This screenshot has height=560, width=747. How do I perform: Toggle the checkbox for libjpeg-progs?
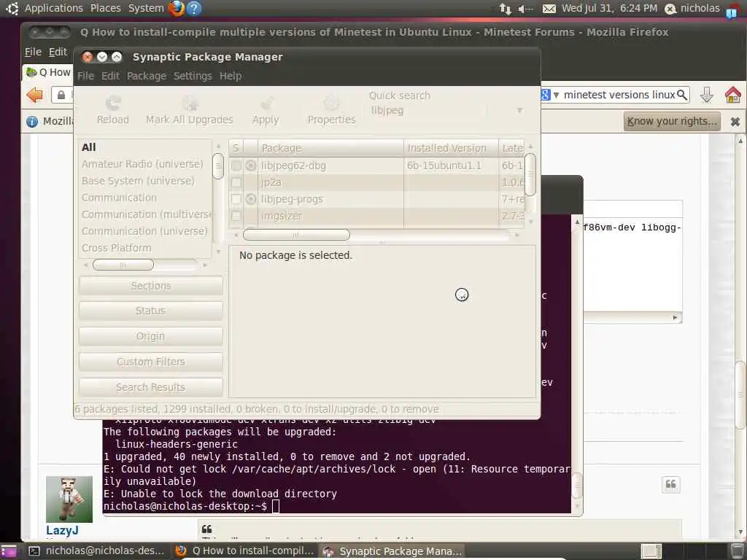236,199
